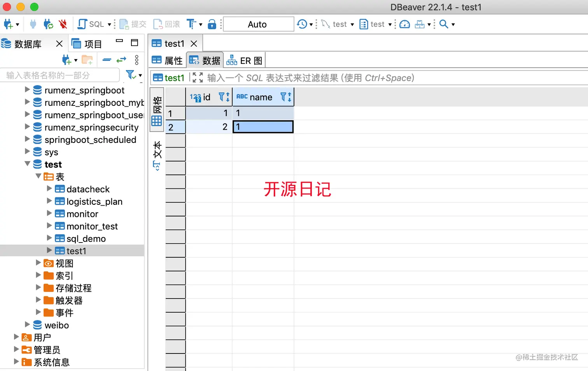This screenshot has height=371, width=588.
Task: Open the transaction mode dropdown arrow
Action: [201, 25]
